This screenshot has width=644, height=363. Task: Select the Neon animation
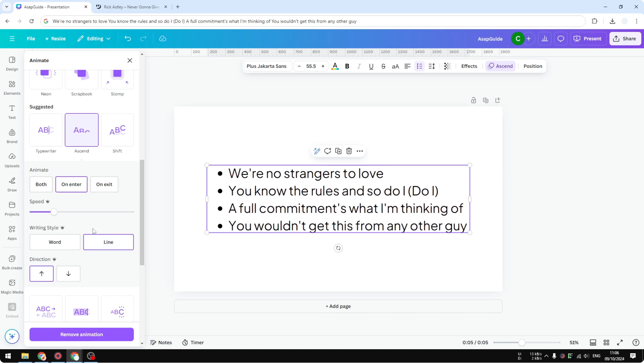click(46, 80)
